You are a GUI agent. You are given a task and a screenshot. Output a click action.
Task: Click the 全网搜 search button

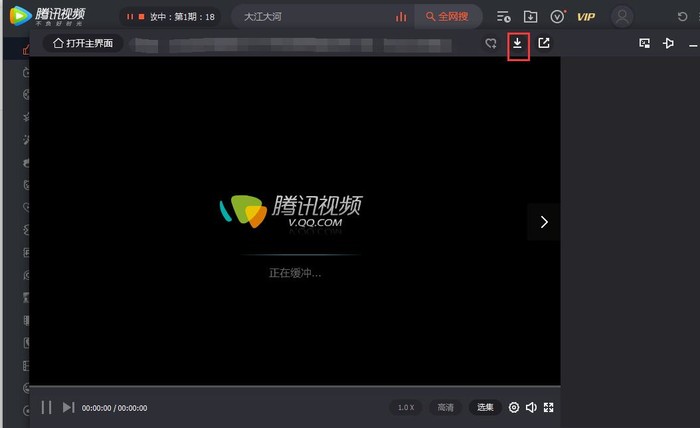point(448,17)
